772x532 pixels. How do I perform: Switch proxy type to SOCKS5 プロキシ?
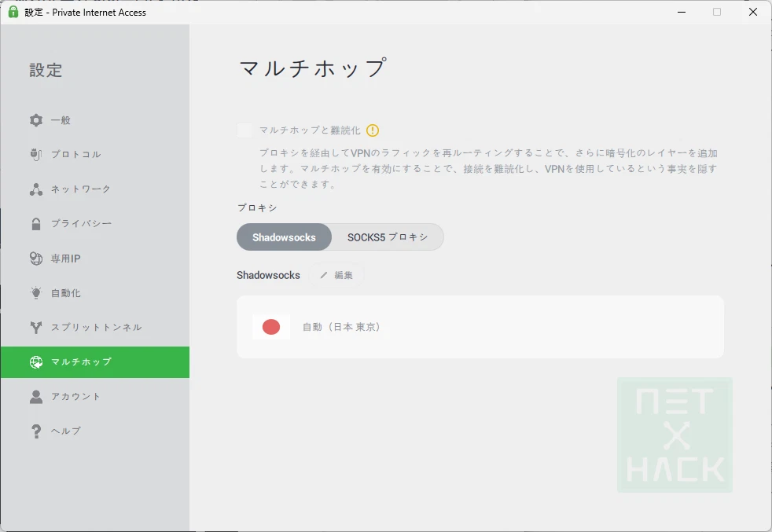point(388,236)
